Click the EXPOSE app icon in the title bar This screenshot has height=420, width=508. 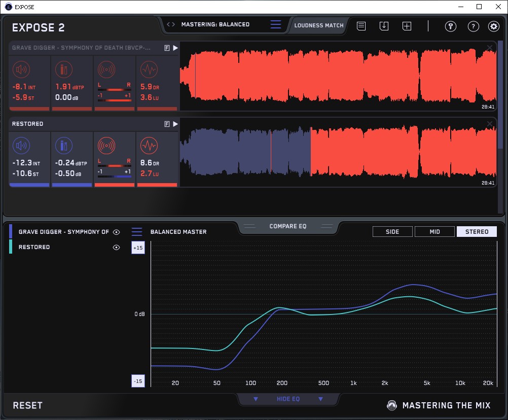point(9,7)
